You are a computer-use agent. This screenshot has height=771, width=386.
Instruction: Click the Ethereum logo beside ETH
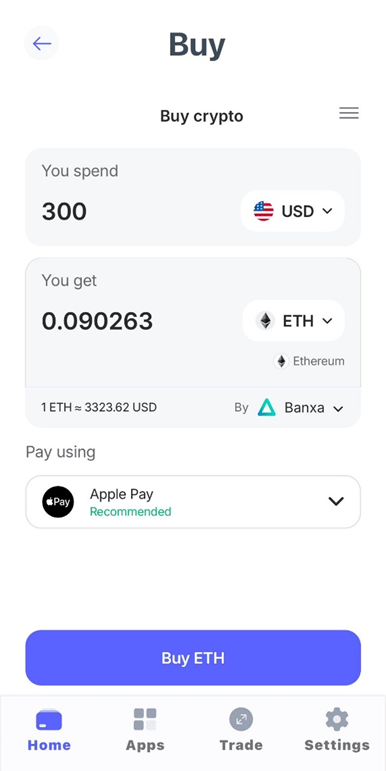pos(265,321)
